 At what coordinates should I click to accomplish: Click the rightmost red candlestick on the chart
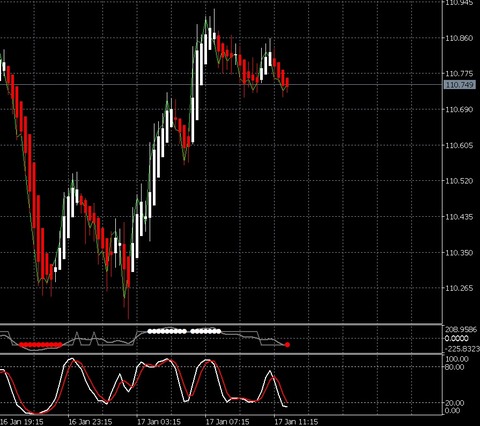pos(287,83)
